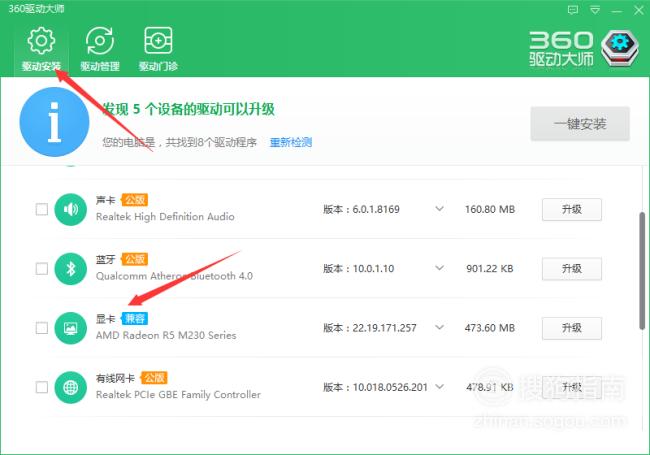The width and height of the screenshot is (650, 455).
Task: Expand version dropdown for 22.19.171.257
Action: click(439, 327)
